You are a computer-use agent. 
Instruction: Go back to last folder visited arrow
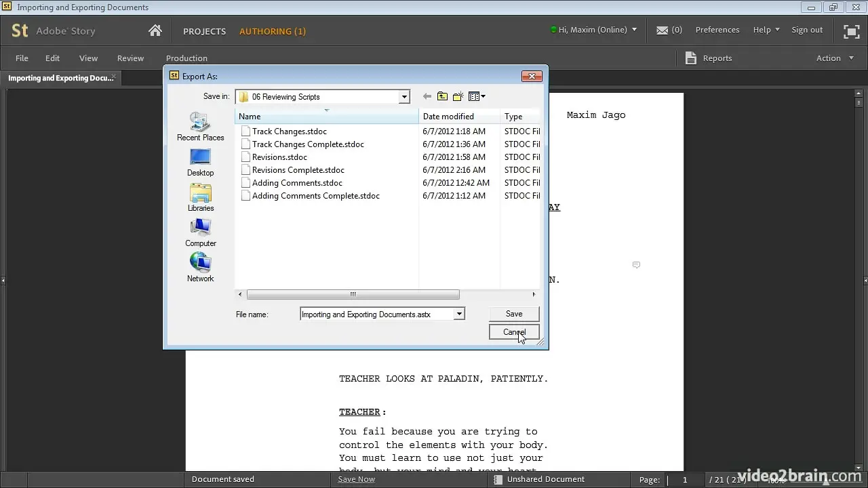427,96
